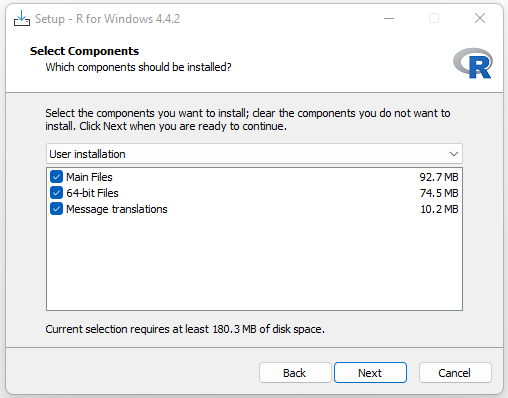
Task: Cancel the R setup
Action: tap(455, 373)
